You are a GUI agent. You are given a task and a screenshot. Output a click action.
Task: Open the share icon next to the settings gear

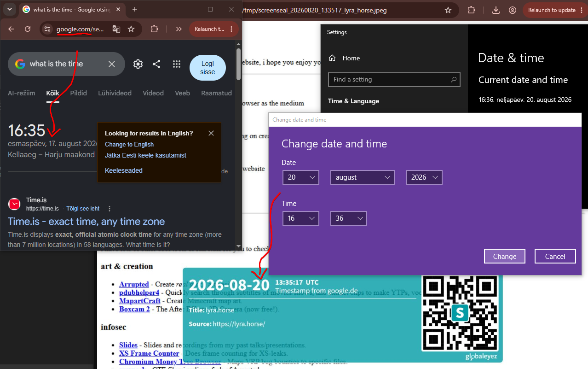(156, 64)
